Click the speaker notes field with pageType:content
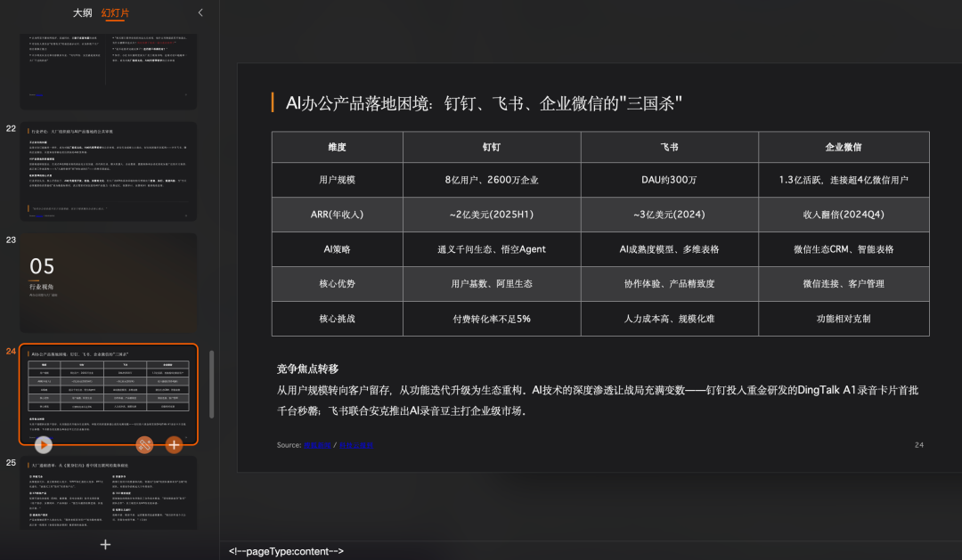 [x=591, y=551]
